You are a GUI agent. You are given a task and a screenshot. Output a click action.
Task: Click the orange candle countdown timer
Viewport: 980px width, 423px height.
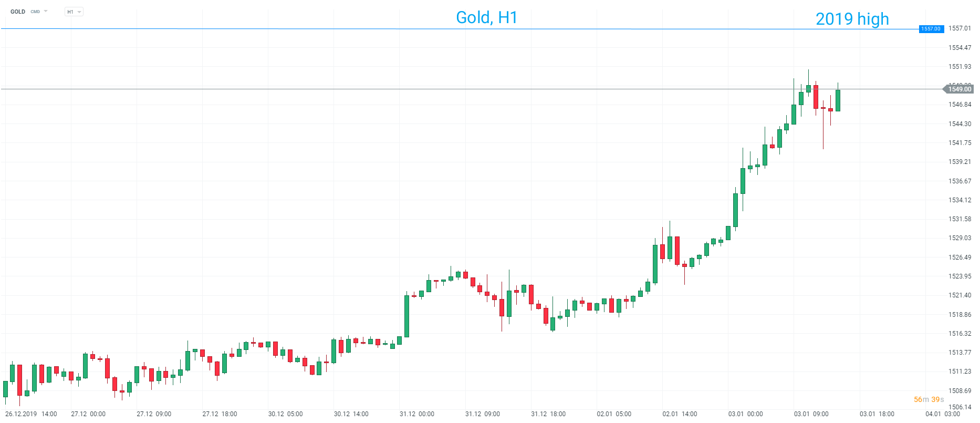tap(929, 399)
